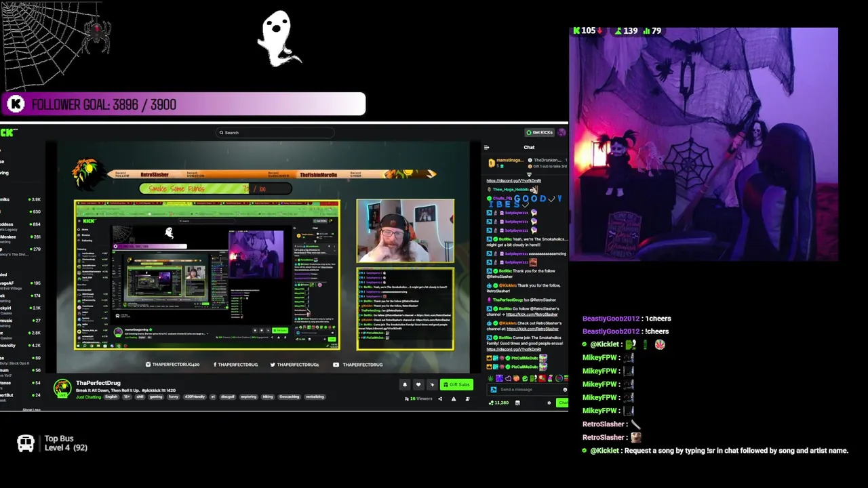Open the profile avatar next to Get KICKs
This screenshot has width=868, height=488.
click(x=561, y=132)
